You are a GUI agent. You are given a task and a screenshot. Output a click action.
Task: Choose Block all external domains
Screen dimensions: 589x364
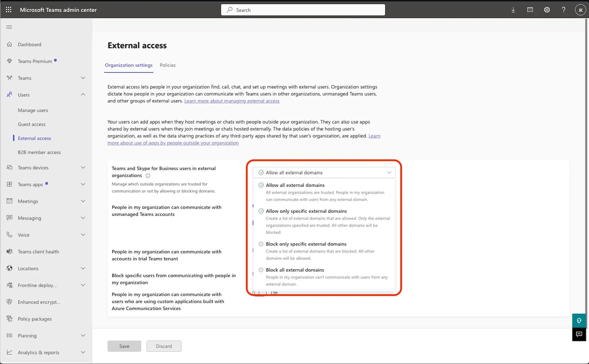pos(324,277)
